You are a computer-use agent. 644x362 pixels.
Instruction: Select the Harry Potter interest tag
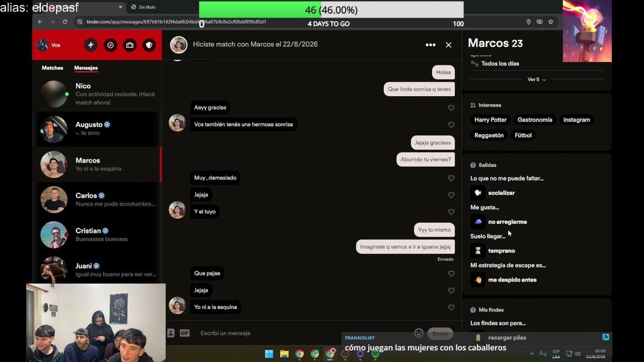point(491,120)
